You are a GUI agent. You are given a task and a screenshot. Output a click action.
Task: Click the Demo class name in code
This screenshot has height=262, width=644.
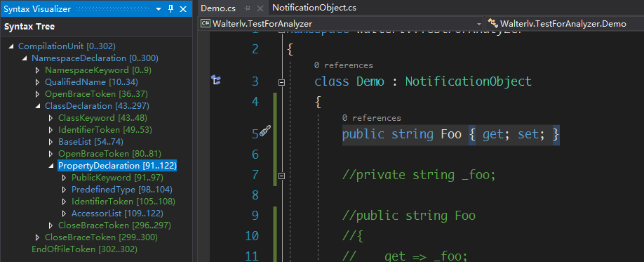click(x=370, y=81)
